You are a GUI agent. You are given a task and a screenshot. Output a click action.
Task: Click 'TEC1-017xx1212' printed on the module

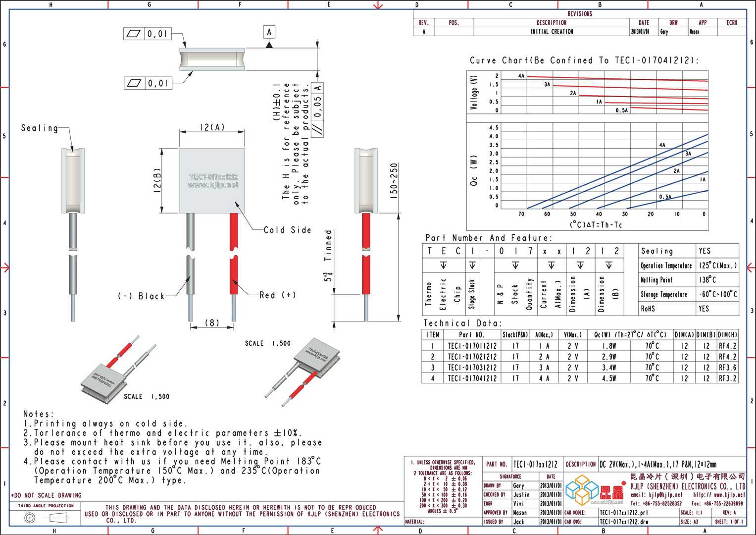213,176
